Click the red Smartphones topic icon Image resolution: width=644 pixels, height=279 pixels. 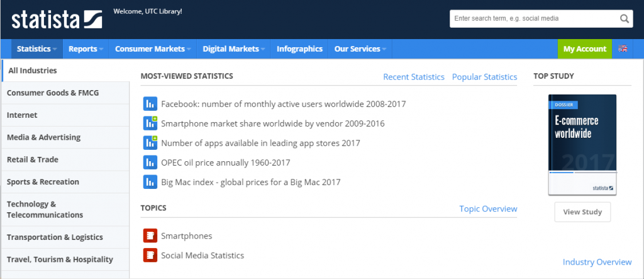point(150,236)
